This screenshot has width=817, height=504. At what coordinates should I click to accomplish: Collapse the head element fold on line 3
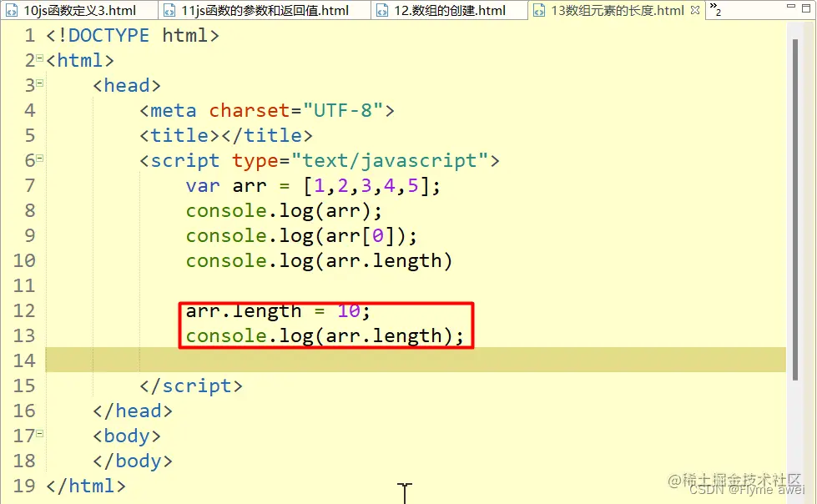39,83
